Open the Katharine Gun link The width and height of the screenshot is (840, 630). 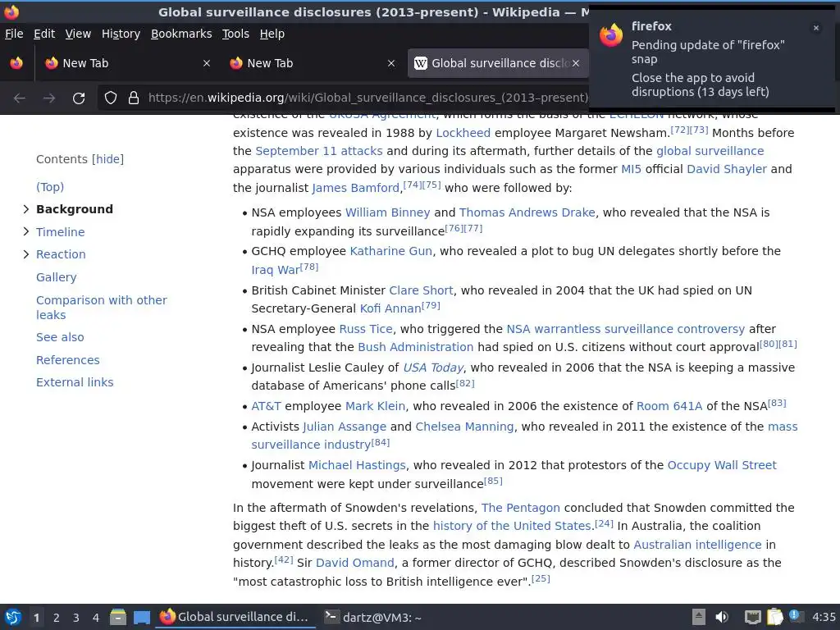(x=390, y=251)
